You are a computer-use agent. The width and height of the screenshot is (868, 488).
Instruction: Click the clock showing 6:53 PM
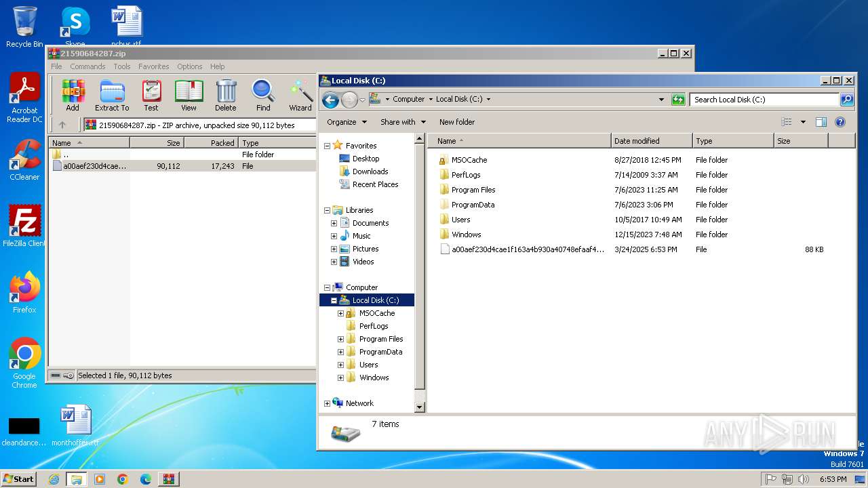coord(833,479)
